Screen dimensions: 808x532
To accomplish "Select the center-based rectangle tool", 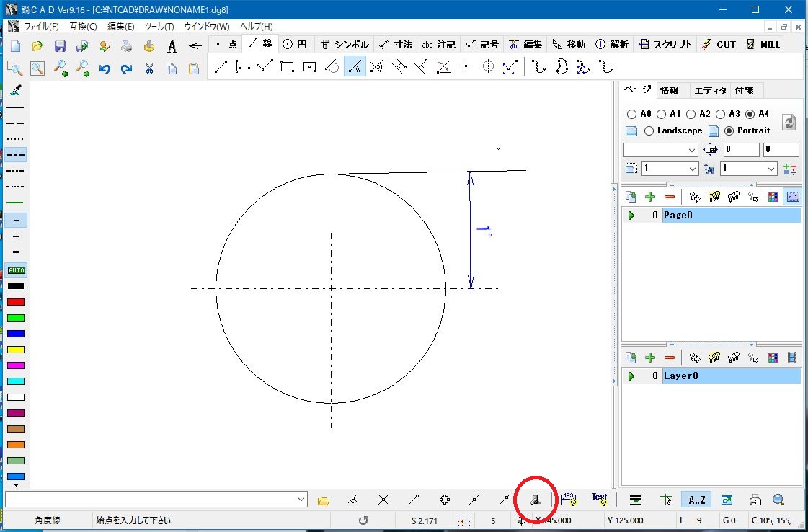I will (x=310, y=66).
